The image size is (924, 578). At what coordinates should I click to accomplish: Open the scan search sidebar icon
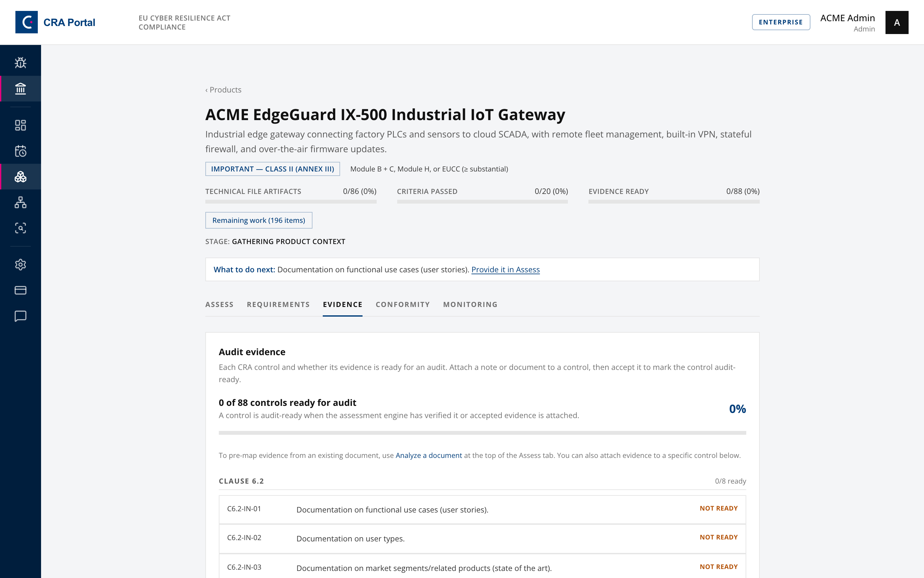pos(21,228)
